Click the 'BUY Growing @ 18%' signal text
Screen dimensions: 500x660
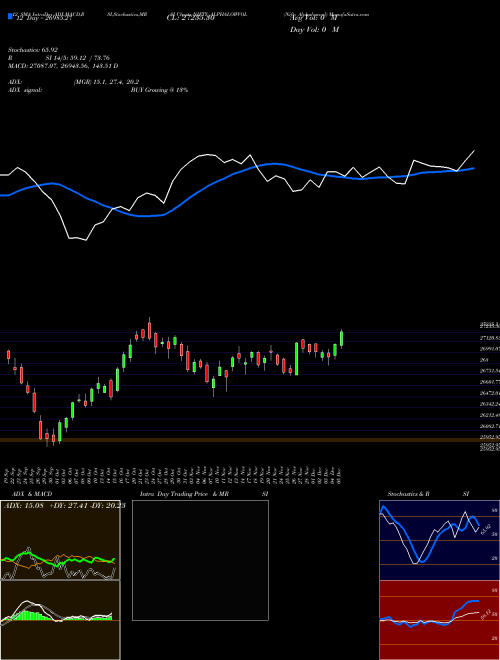pyautogui.click(x=159, y=90)
